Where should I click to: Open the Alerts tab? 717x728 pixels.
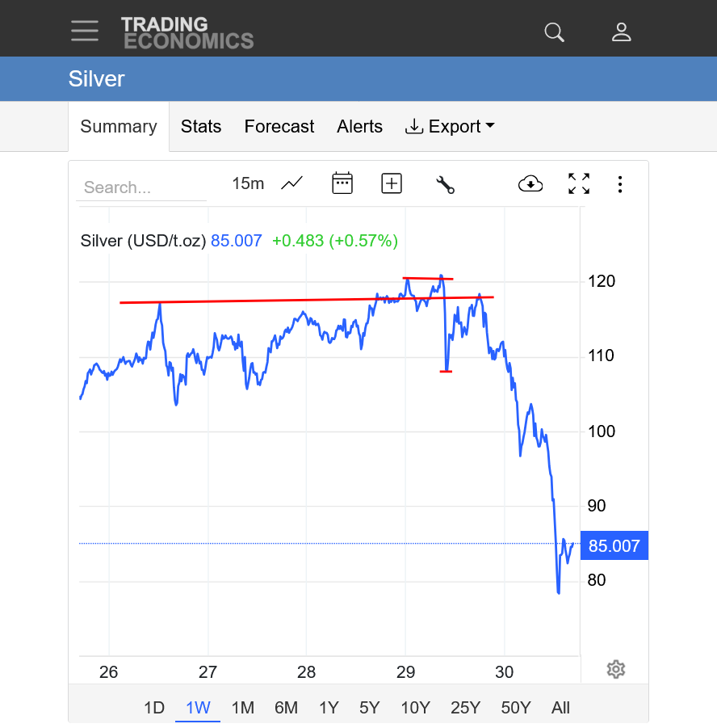(360, 127)
